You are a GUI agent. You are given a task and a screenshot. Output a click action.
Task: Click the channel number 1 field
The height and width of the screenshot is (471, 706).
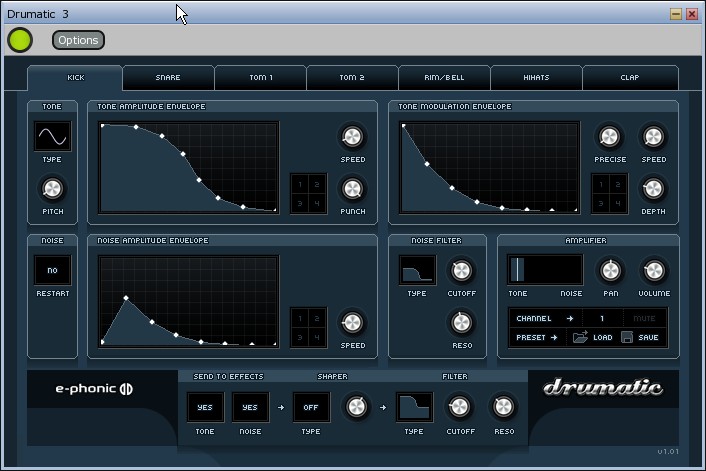pyautogui.click(x=602, y=318)
